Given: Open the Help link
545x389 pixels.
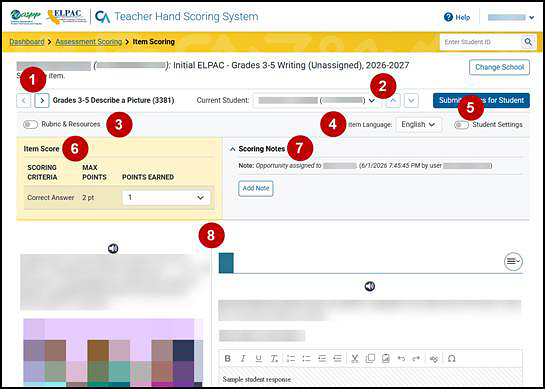Looking at the screenshot, I should (457, 17).
